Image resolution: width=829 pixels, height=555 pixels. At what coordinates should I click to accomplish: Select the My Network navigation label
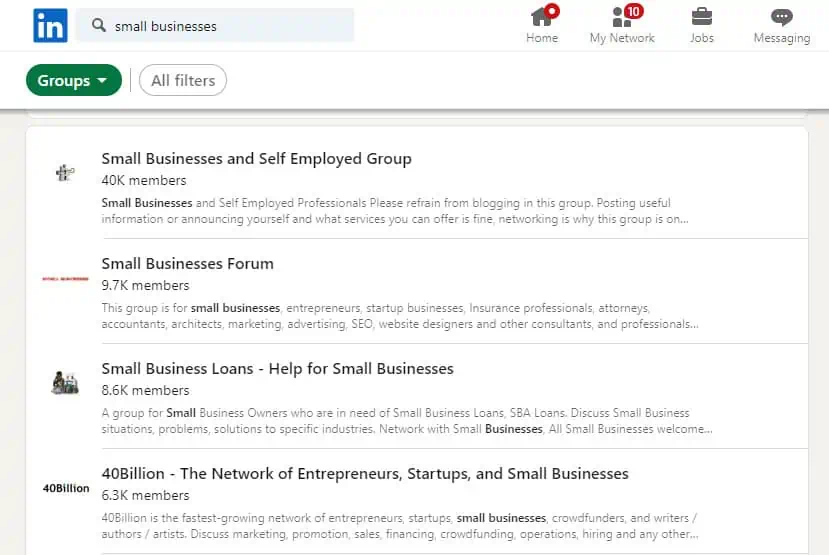622,38
